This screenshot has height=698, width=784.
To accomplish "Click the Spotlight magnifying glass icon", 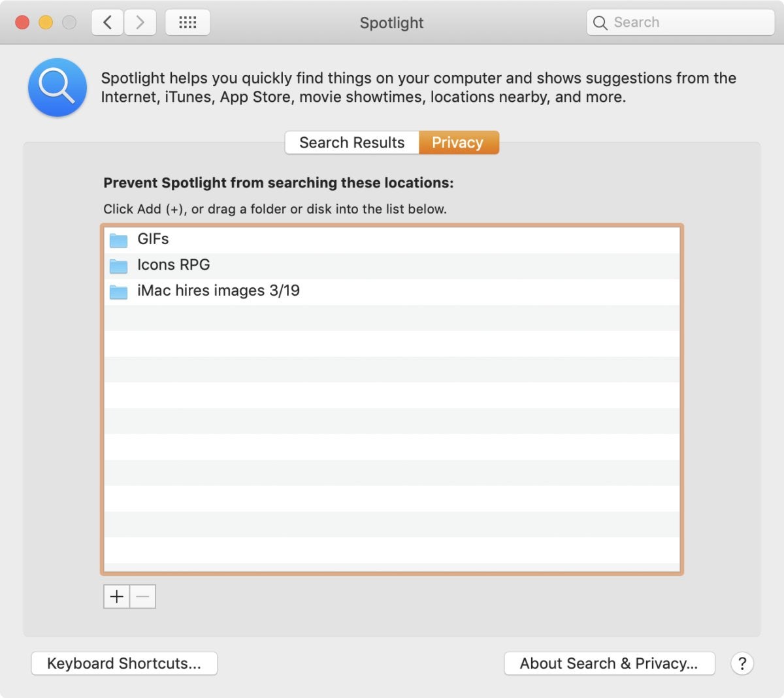I will pos(57,87).
